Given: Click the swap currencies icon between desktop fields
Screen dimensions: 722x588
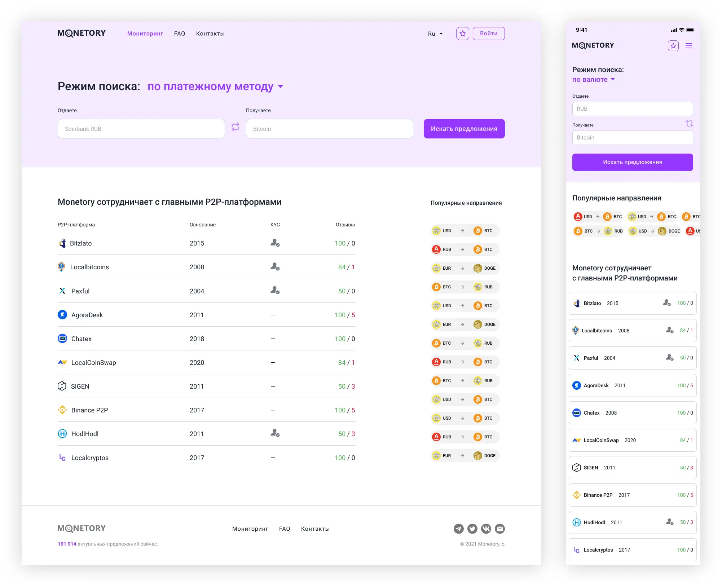Looking at the screenshot, I should [235, 127].
